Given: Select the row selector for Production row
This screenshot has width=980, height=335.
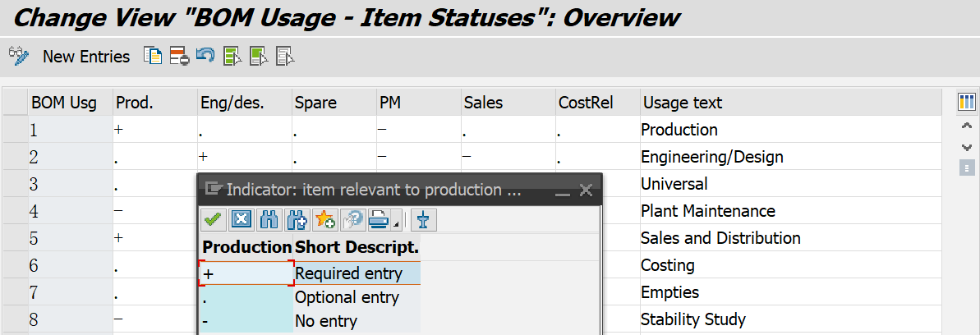Looking at the screenshot, I should click(x=16, y=130).
